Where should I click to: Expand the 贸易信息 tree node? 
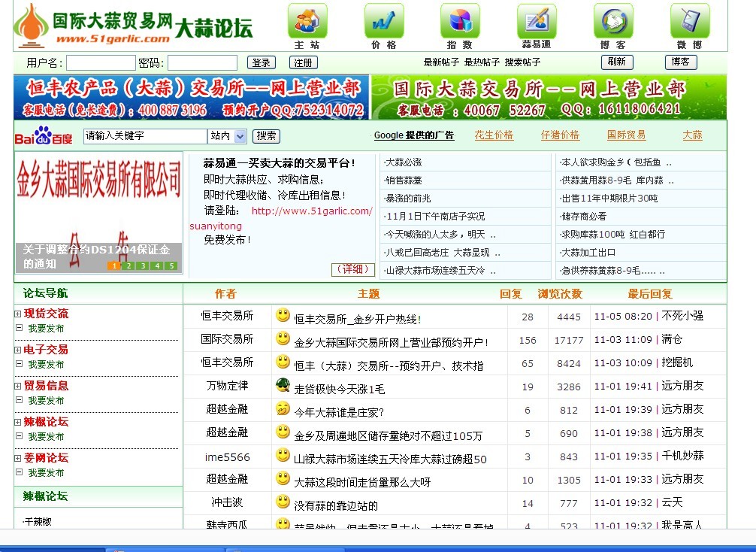click(18, 386)
